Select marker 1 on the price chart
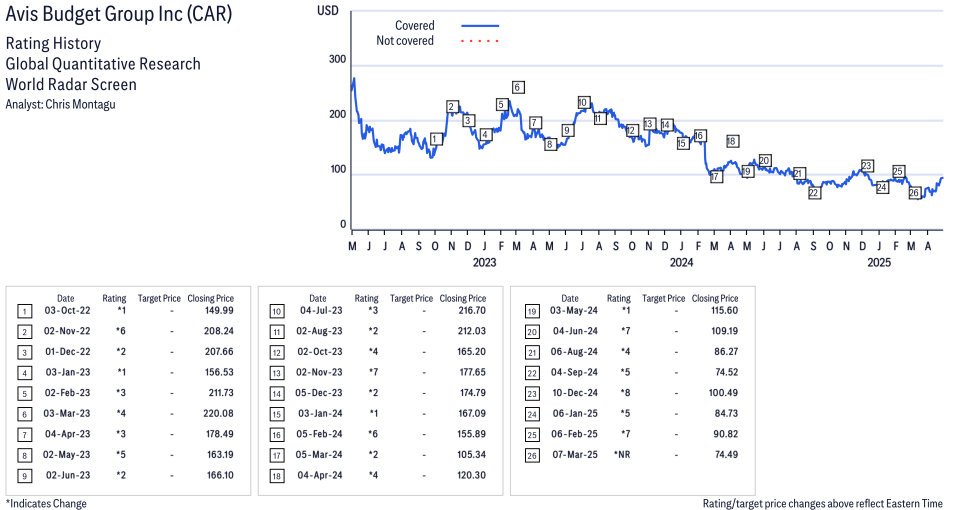This screenshot has height=510, width=954. pos(435,139)
